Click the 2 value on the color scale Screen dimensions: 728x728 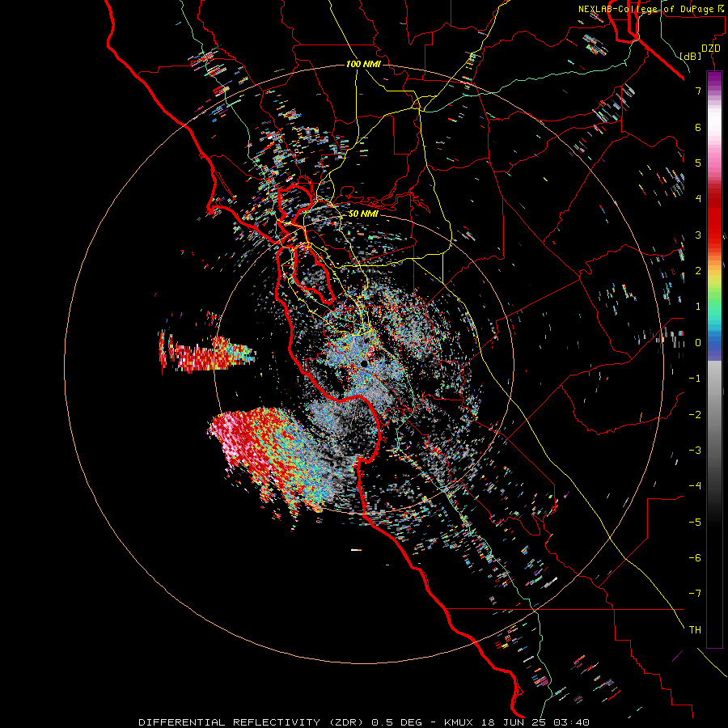click(x=698, y=271)
